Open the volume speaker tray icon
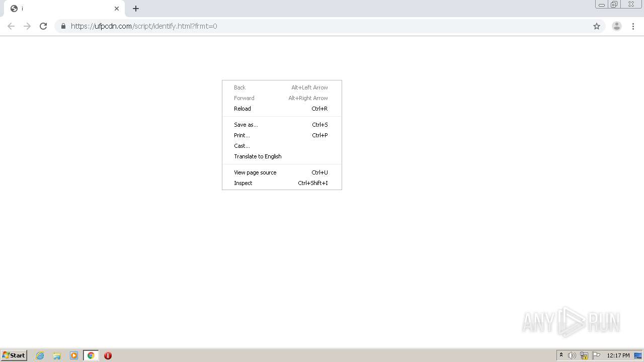Image resolution: width=644 pixels, height=362 pixels. (572, 355)
